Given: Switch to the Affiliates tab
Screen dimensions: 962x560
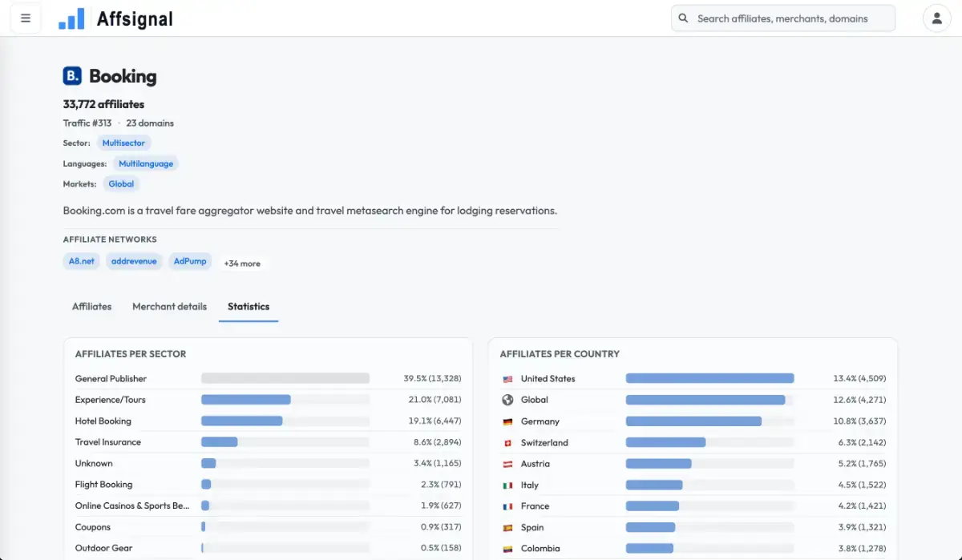Looking at the screenshot, I should click(92, 306).
